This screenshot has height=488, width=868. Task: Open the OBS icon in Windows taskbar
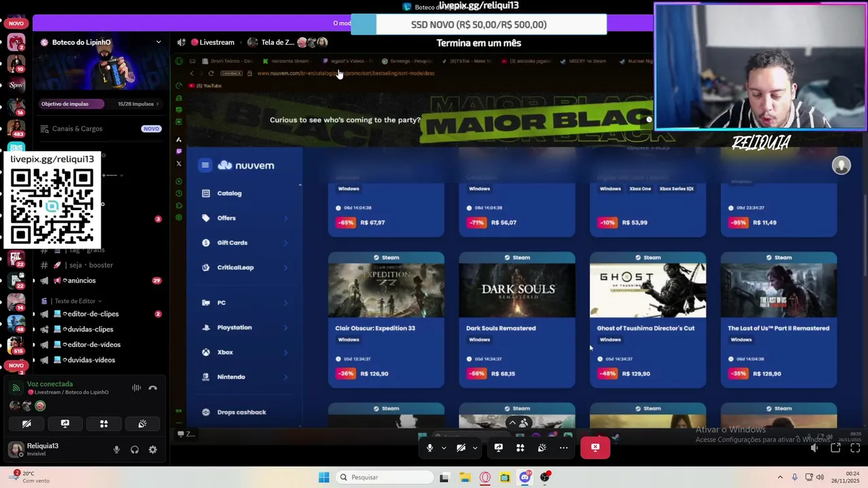(545, 477)
